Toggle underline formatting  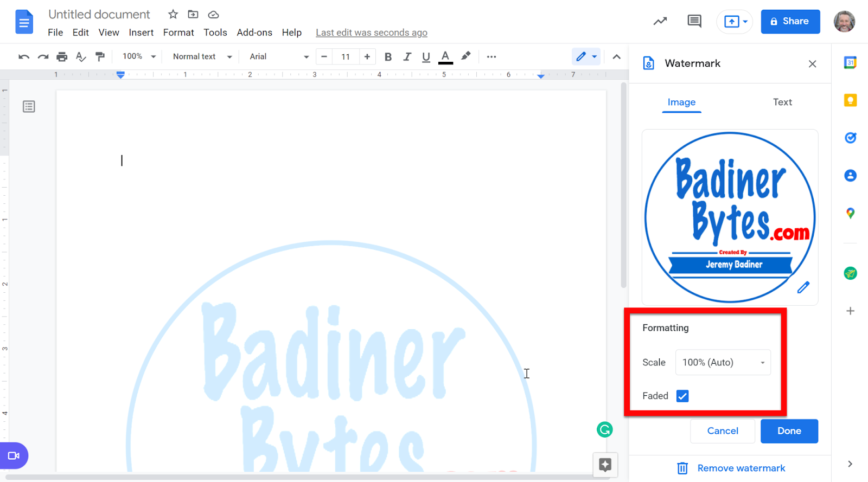click(x=426, y=56)
